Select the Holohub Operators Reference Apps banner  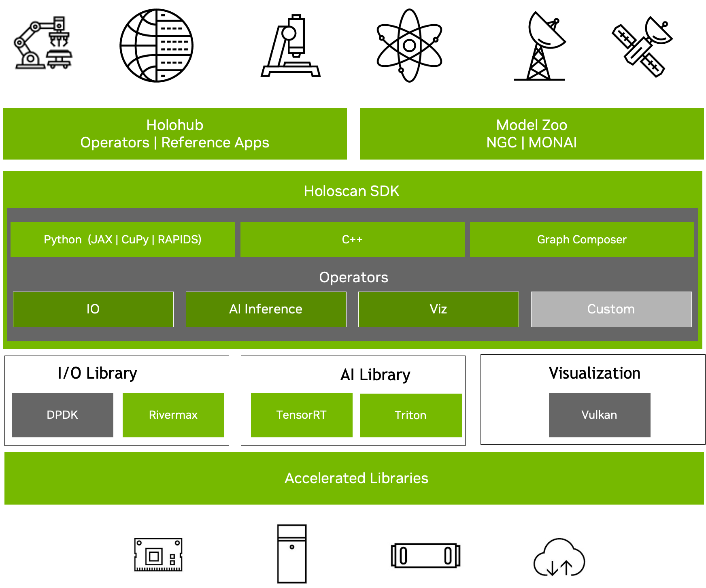pyautogui.click(x=175, y=134)
